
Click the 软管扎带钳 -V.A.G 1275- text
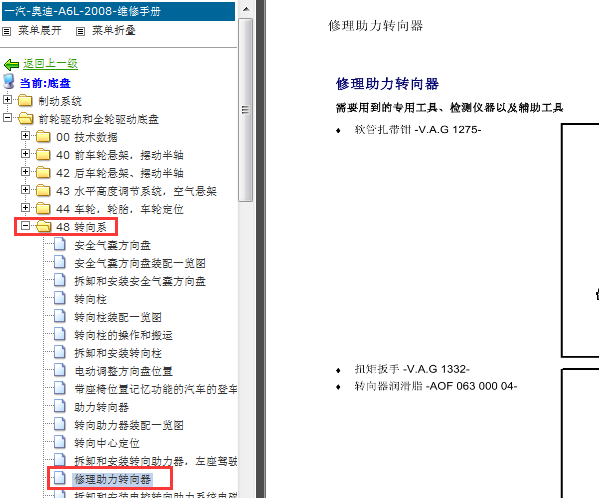(418, 130)
